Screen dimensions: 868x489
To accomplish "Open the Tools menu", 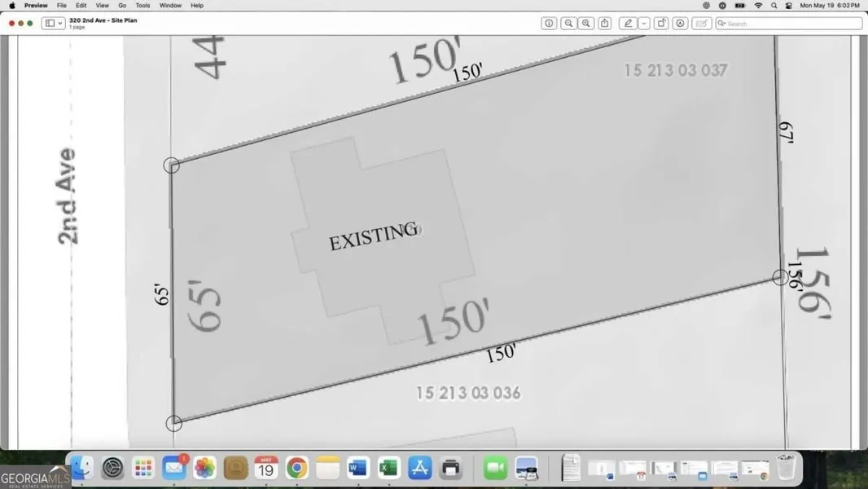I will [142, 6].
